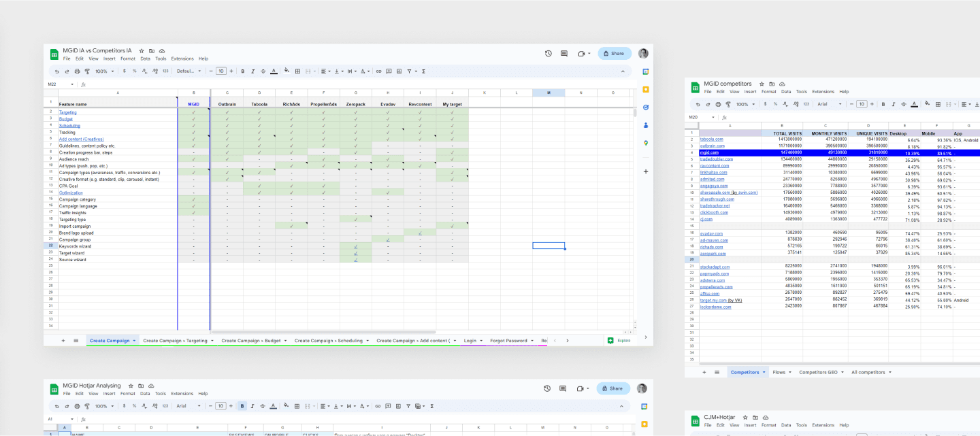This screenshot has width=980, height=436.
Task: Open the Optimization link in Feature name column
Action: coord(71,192)
